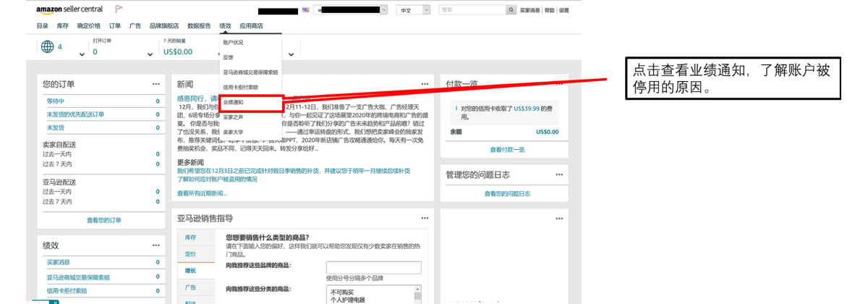Switch to the 广告 coaching tab
The image size is (868, 304).
point(196,287)
